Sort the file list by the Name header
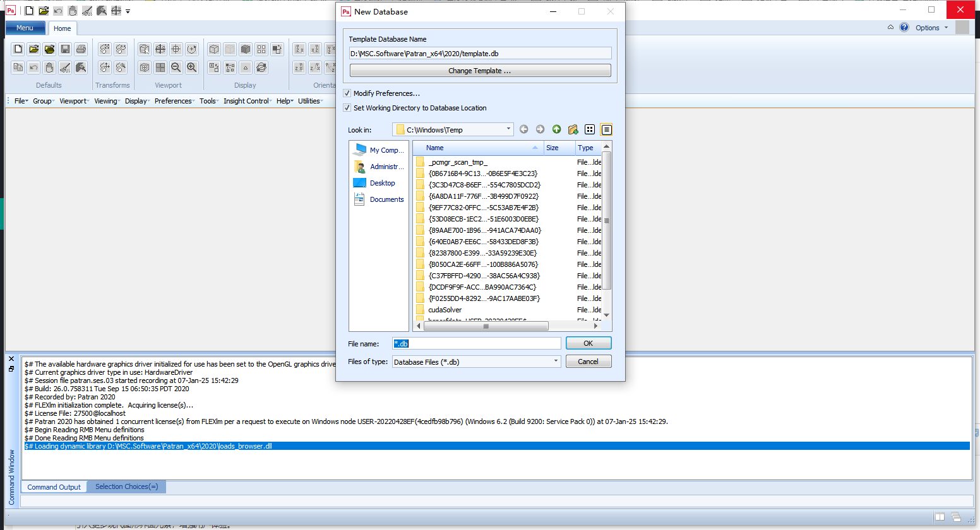The image size is (980, 530). [478, 148]
